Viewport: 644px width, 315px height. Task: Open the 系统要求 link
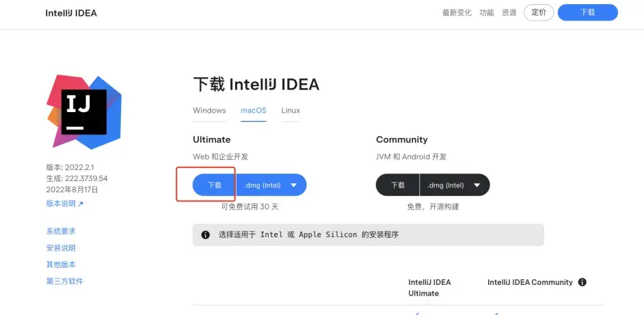62,231
